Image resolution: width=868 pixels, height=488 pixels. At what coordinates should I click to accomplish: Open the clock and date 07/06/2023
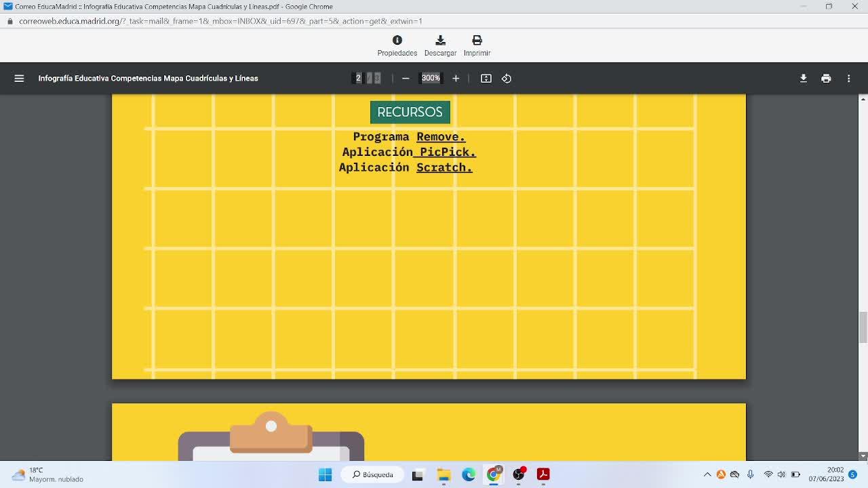click(x=826, y=474)
